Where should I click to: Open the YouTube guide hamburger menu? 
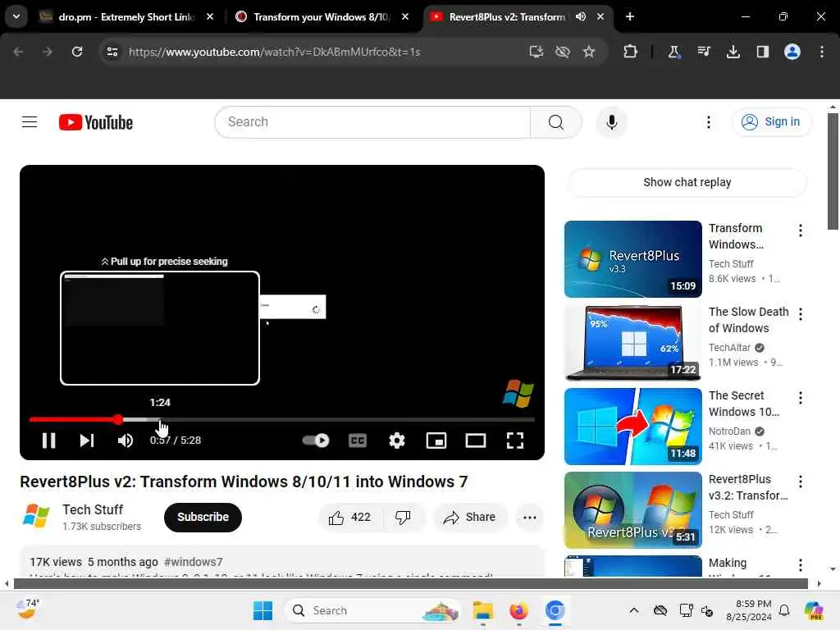pyautogui.click(x=30, y=122)
